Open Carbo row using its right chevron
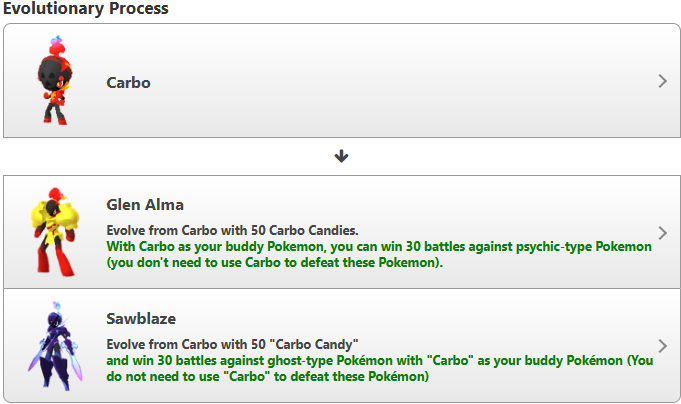681x404 pixels. pos(662,81)
